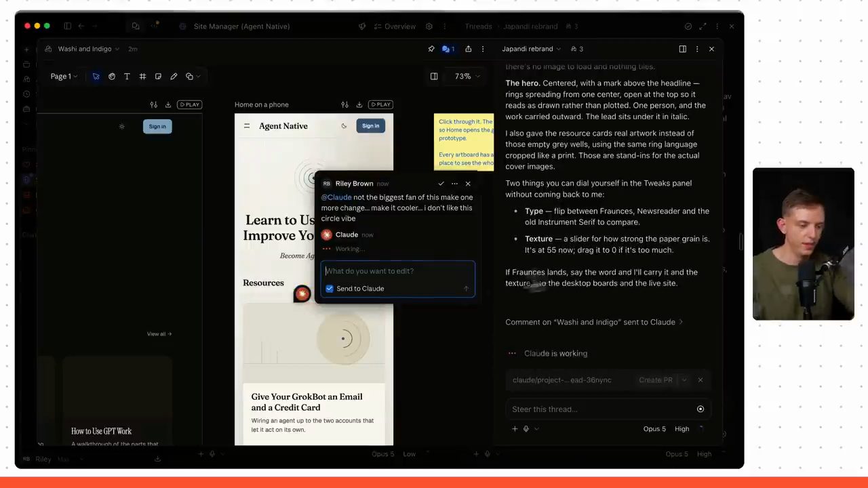Image resolution: width=868 pixels, height=488 pixels.
Task: Add attachment with plus in thread composer
Action: (x=515, y=428)
